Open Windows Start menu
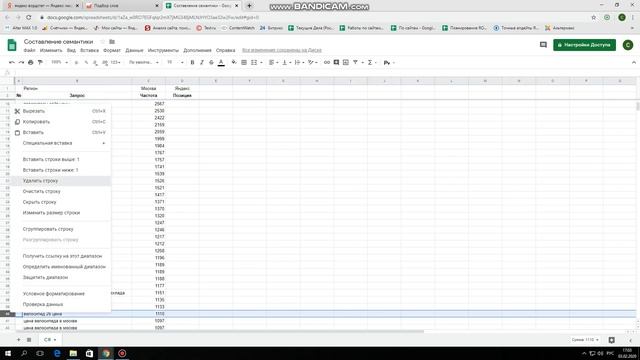Screen dimensions: 640x360 8,353
